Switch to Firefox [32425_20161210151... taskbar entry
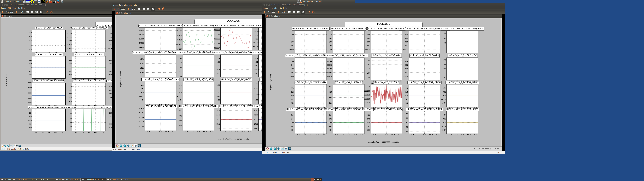Screen dimensions: 644x181 [x=42, y=179]
